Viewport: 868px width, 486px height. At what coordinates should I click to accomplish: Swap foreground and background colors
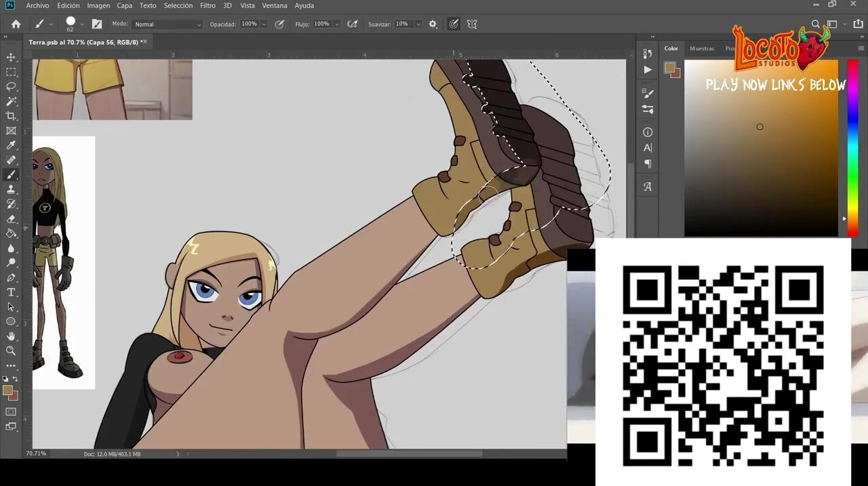16,379
